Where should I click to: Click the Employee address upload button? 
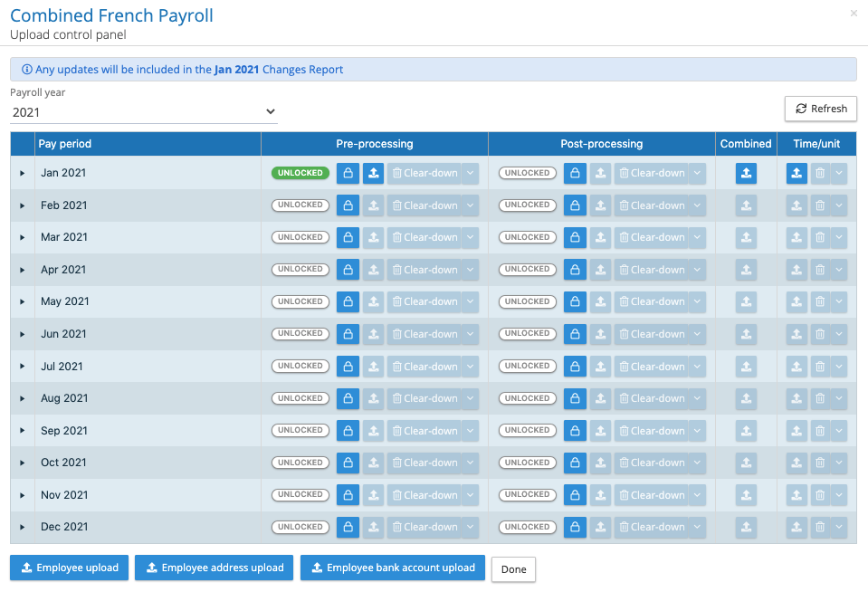tap(214, 568)
